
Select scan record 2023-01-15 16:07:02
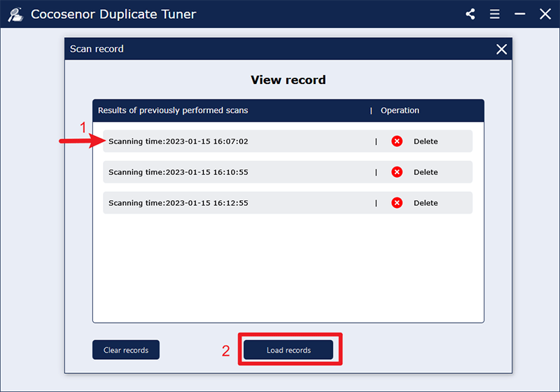(x=288, y=141)
